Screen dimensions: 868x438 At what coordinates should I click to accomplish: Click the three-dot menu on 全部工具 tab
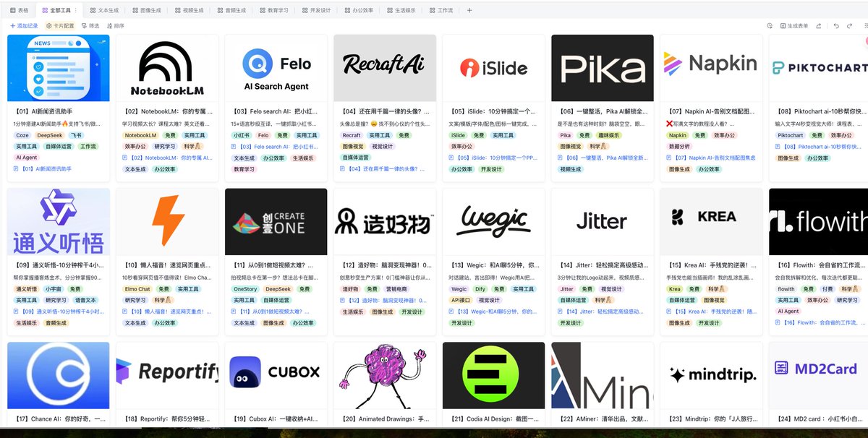[76, 11]
